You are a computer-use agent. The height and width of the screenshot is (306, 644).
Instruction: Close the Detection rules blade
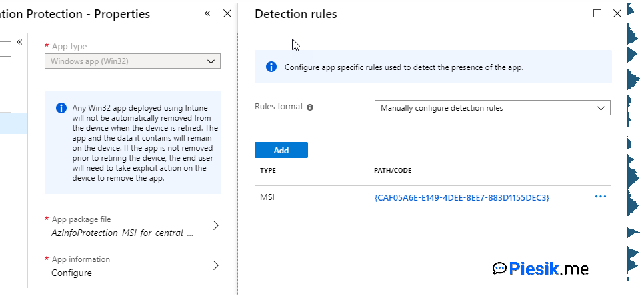(617, 13)
